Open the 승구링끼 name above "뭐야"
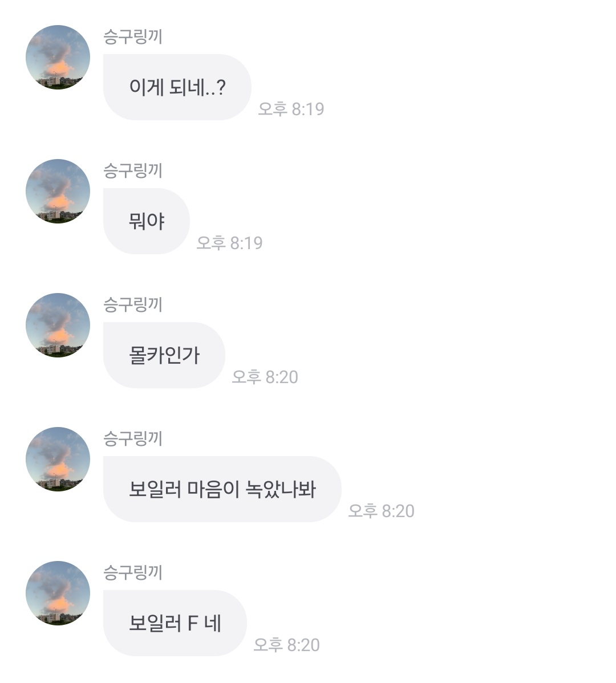The width and height of the screenshot is (616, 683). (x=133, y=171)
